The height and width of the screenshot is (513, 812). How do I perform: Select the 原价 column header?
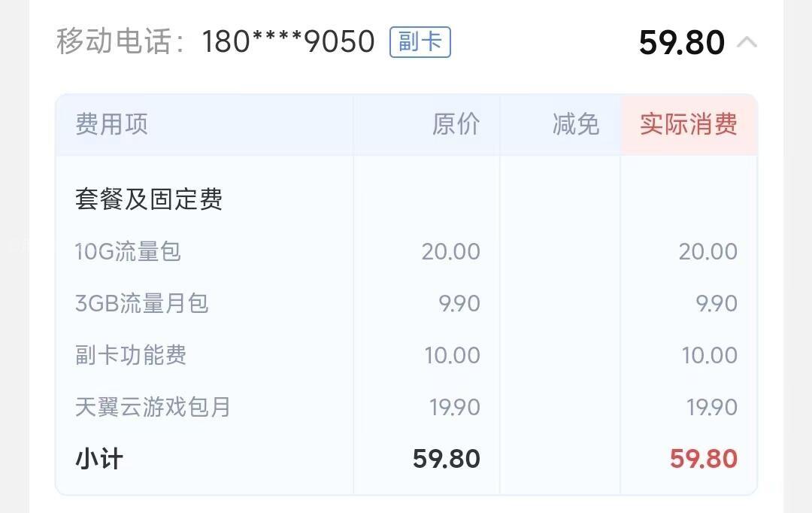pos(456,124)
